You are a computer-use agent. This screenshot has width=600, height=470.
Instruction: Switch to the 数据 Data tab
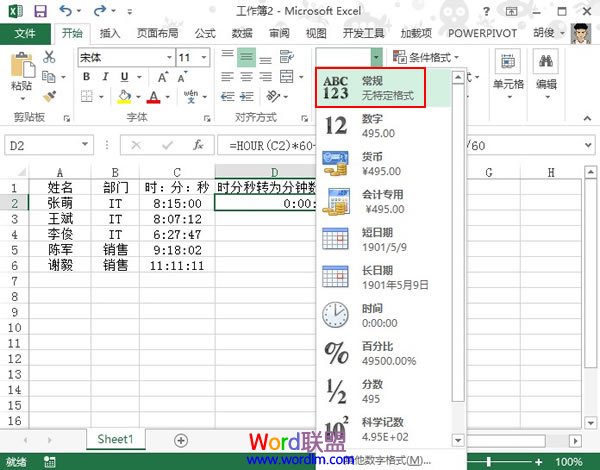[x=242, y=34]
